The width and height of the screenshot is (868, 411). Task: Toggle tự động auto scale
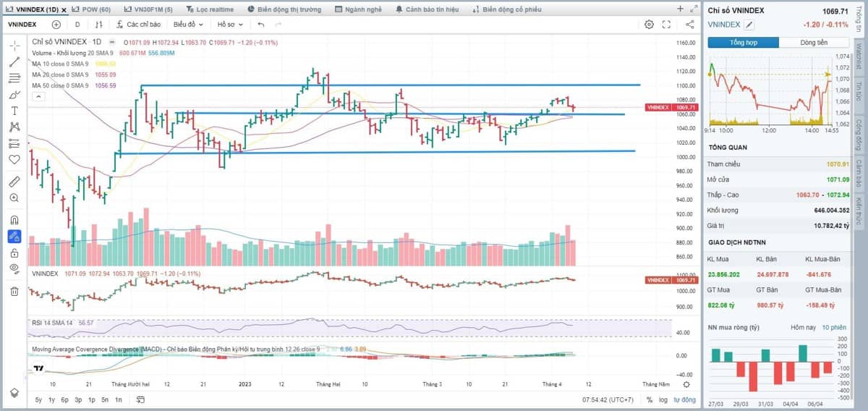click(684, 399)
